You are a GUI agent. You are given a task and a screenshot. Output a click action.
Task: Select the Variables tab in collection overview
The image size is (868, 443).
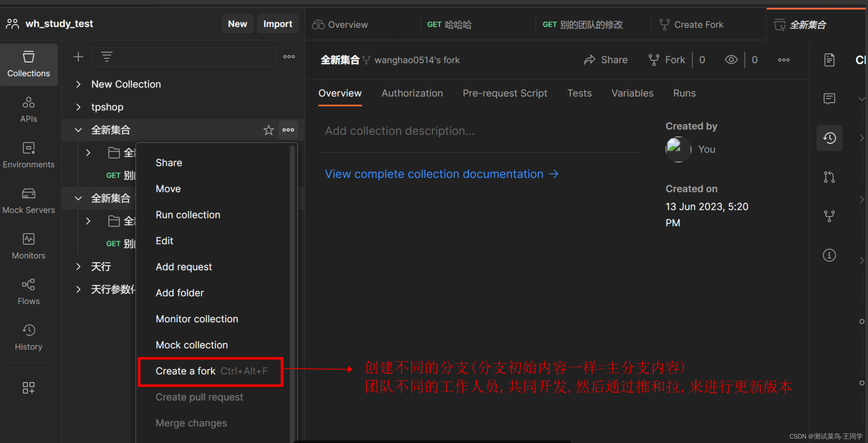coord(632,93)
